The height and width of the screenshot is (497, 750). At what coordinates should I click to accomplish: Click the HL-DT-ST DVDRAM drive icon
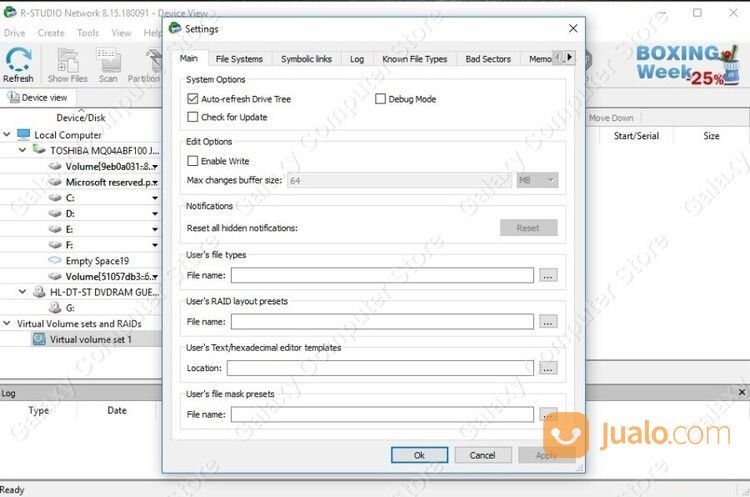pos(39,291)
